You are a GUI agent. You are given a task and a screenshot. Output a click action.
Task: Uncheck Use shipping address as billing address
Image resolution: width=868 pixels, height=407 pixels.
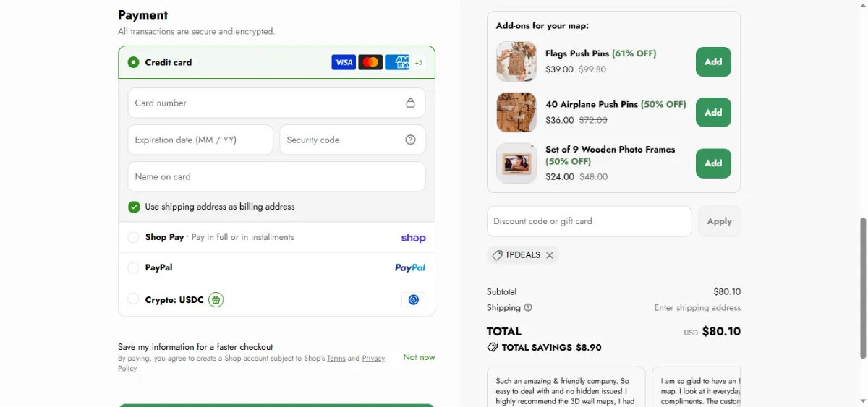coord(134,207)
